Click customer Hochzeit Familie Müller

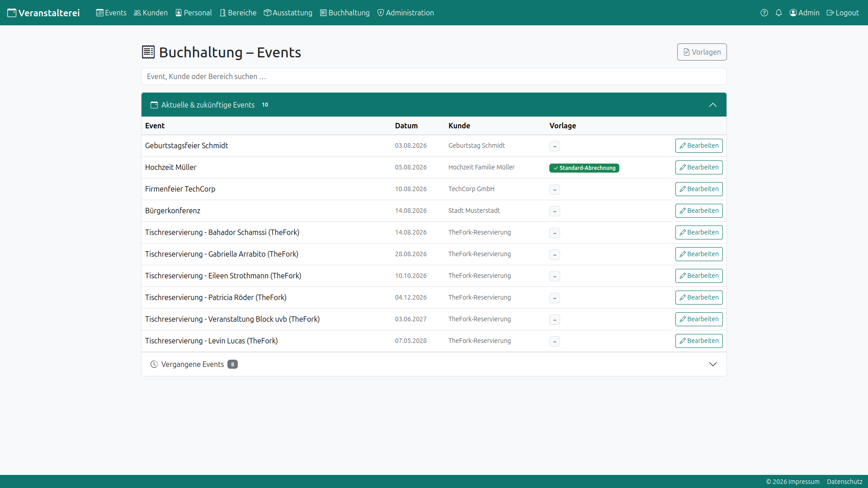coord(481,167)
